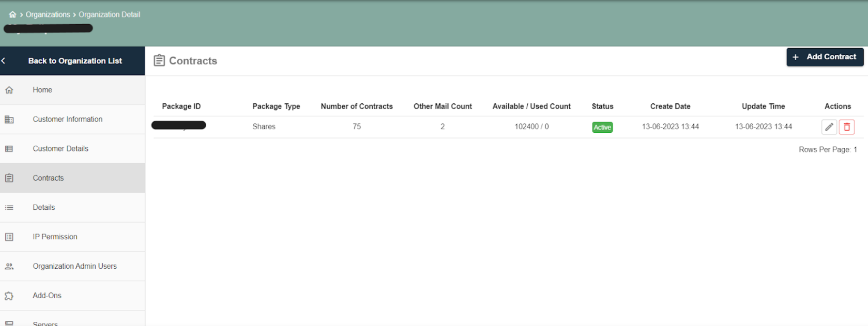Click the Add Contract button
The image size is (868, 326).
[x=825, y=57]
